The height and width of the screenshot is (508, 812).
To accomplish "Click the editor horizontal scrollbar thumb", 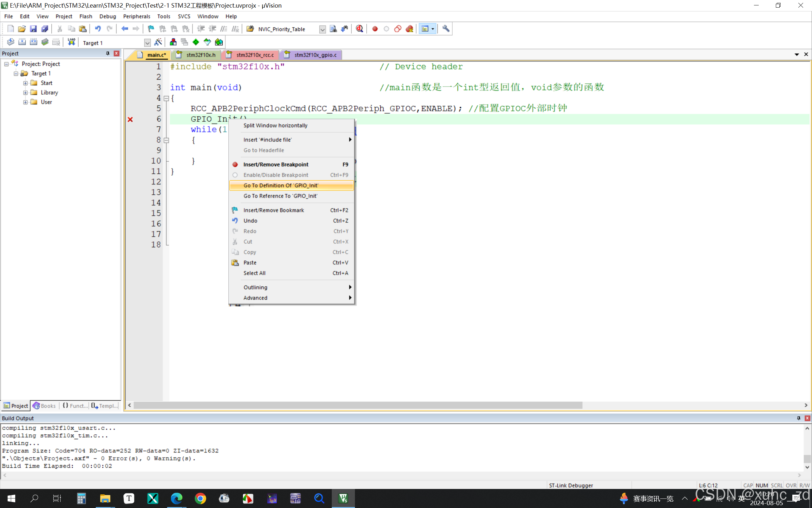I will click(x=358, y=405).
